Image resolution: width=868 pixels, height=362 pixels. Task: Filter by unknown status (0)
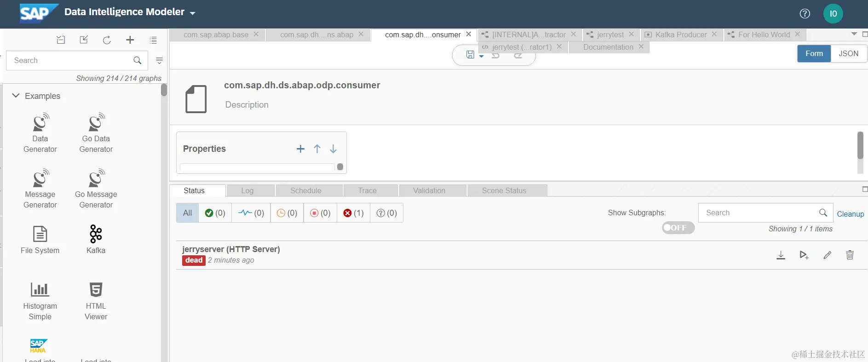click(x=386, y=213)
